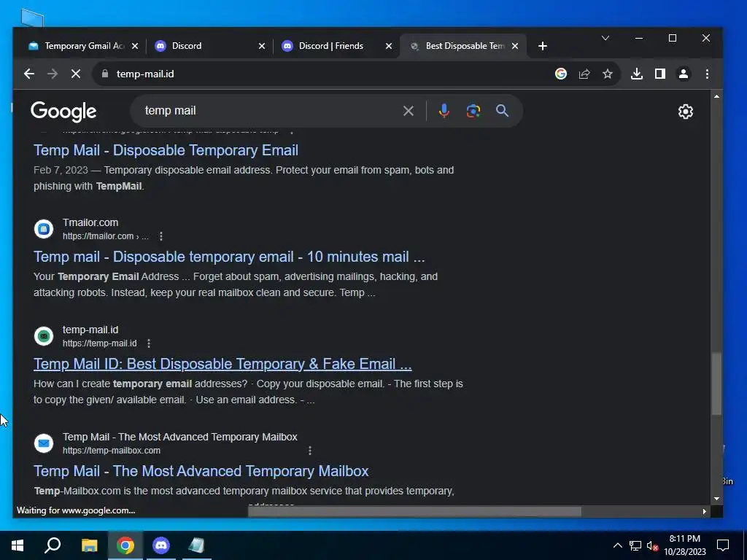Viewport: 747px width, 560px height.
Task: Click the Google logo
Action: (63, 112)
